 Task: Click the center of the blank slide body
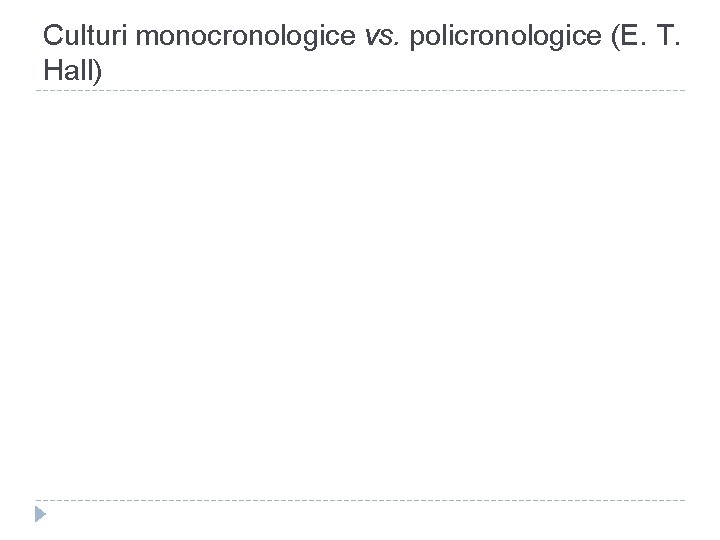(360, 295)
